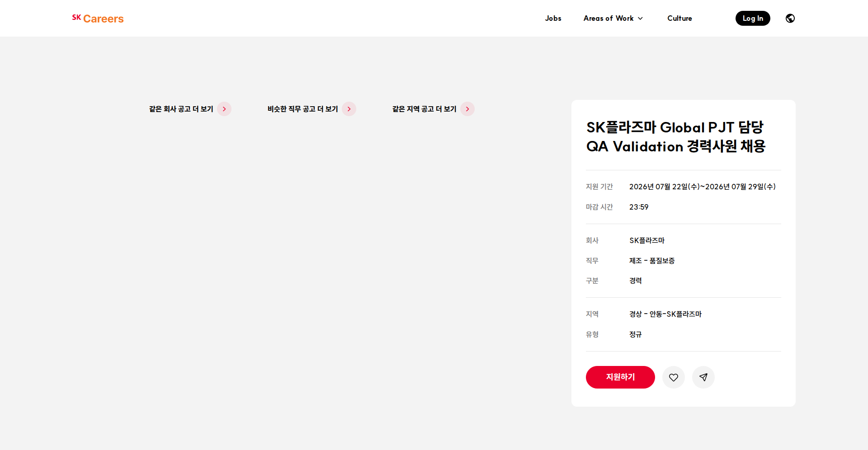The width and height of the screenshot is (868, 450).
Task: Share job via paper plane icon
Action: click(x=703, y=377)
